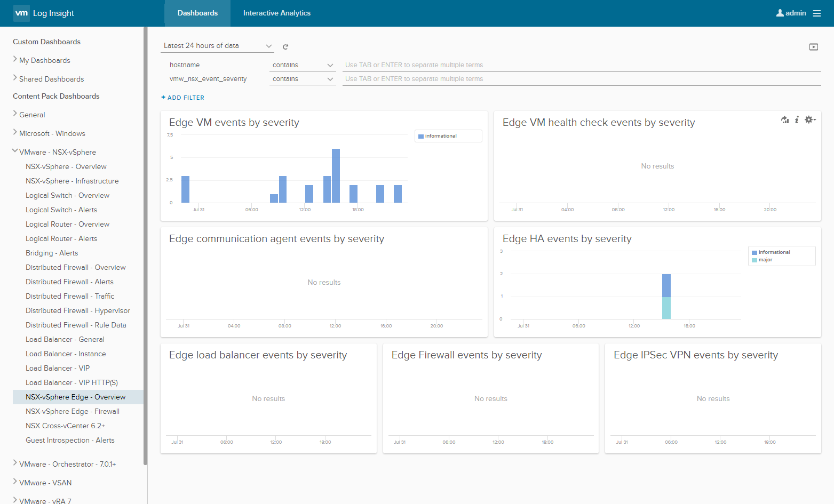Open the hamburger menu next to admin
Image resolution: width=834 pixels, height=504 pixels.
point(816,13)
